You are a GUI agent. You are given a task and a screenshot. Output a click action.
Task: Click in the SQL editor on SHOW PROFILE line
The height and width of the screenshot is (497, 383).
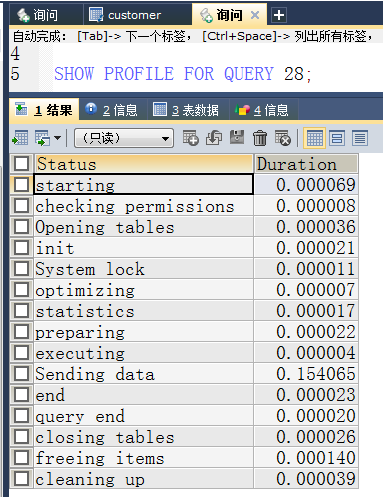[x=183, y=74]
